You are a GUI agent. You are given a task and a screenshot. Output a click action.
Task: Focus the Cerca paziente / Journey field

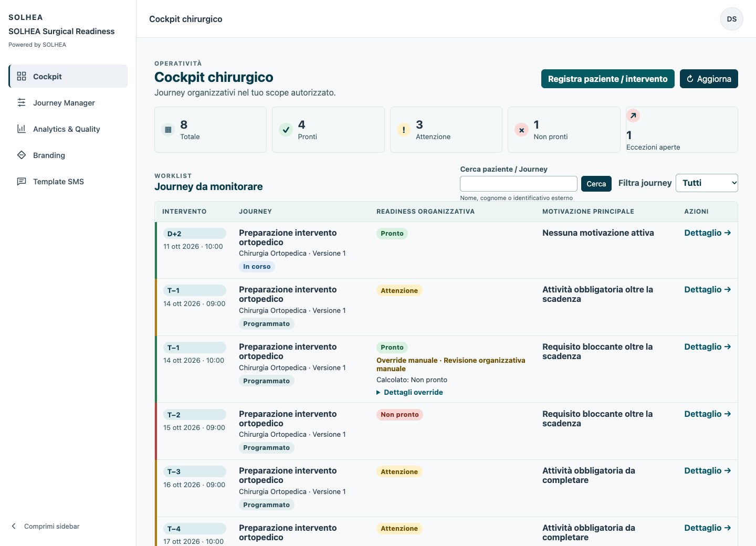coord(519,184)
